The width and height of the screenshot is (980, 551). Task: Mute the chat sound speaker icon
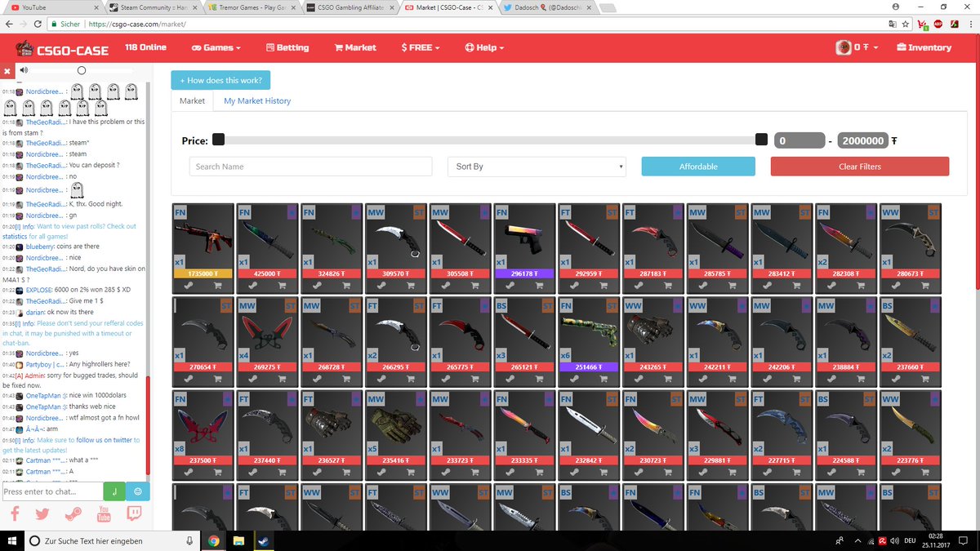(x=24, y=70)
